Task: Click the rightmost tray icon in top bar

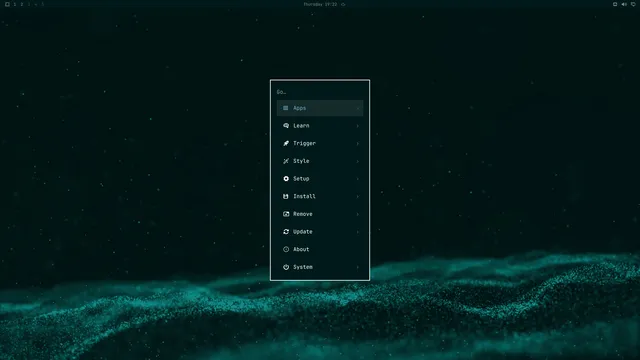Action: click(633, 4)
